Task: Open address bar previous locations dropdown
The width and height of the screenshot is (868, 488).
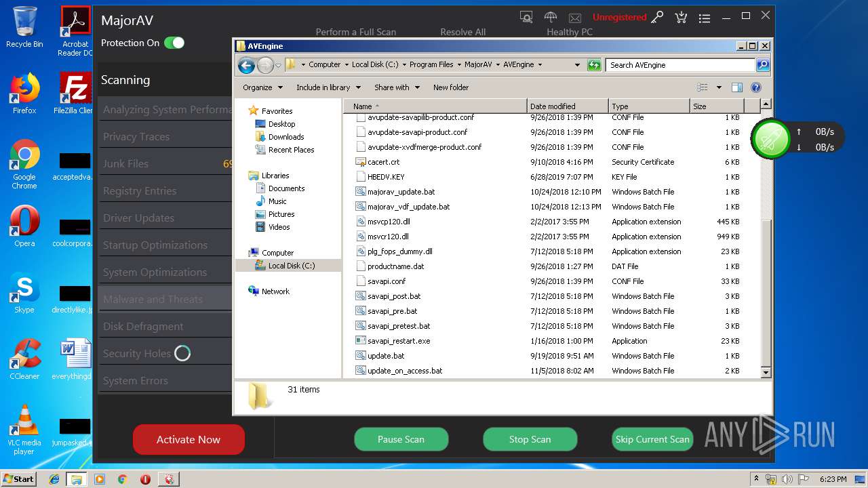Action: (x=577, y=65)
